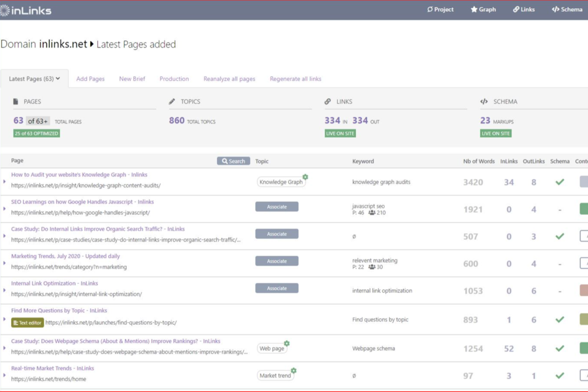
Task: Click the 23 markups count
Action: [x=485, y=120]
